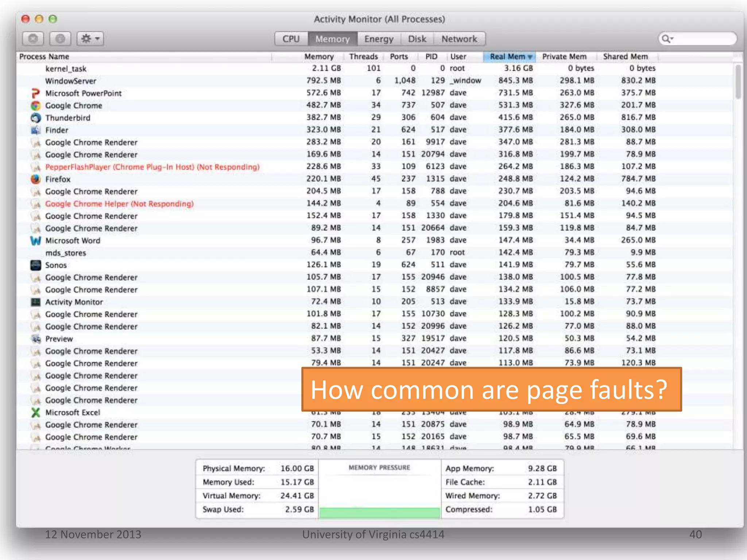Image resolution: width=747 pixels, height=560 pixels.
Task: Click the Preview app icon
Action: pyautogui.click(x=35, y=339)
